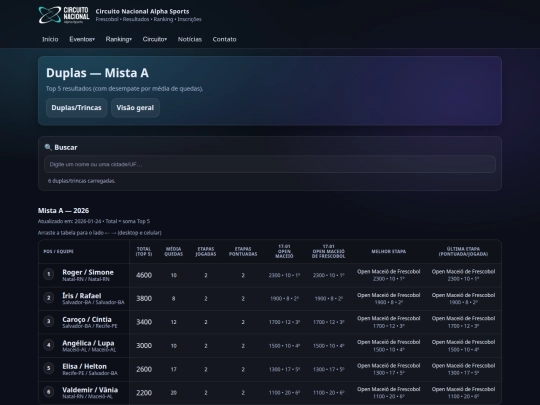
Task: Click position badge 2 for Íris / Rafael
Action: pyautogui.click(x=49, y=298)
